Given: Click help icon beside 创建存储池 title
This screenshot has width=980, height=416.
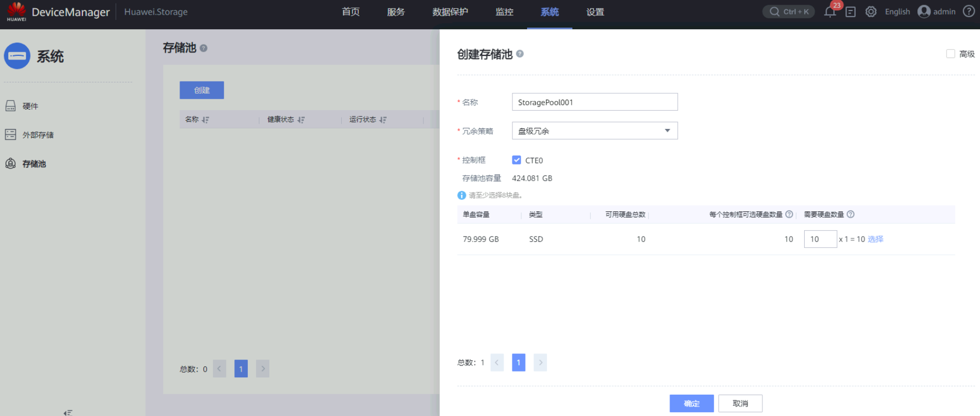Looking at the screenshot, I should [520, 54].
